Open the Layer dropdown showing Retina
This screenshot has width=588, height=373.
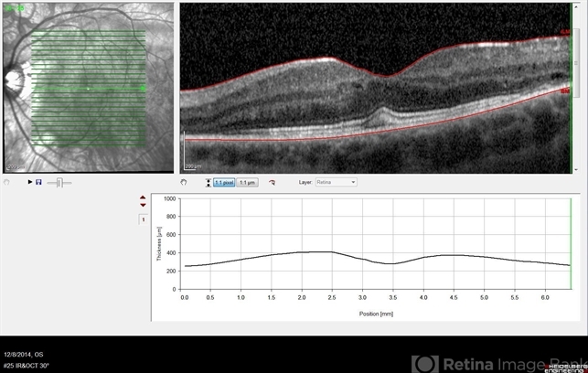point(336,182)
